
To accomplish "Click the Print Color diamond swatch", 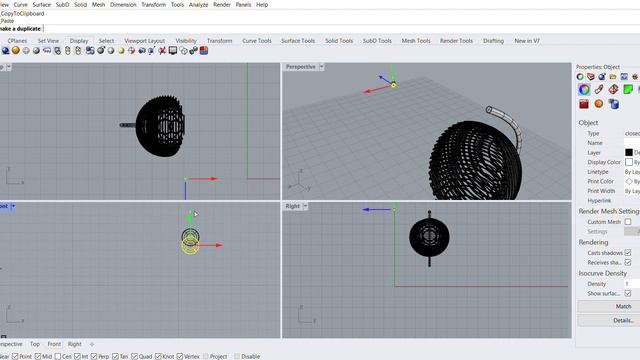I will coord(629,181).
